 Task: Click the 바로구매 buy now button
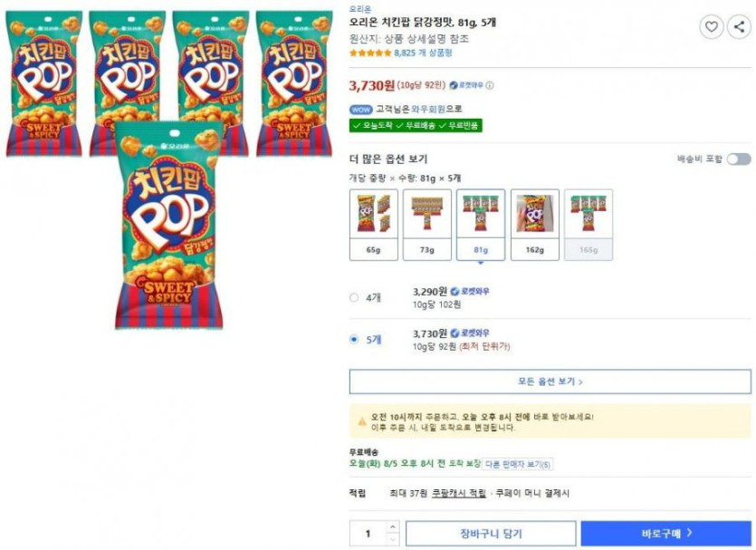point(665,534)
